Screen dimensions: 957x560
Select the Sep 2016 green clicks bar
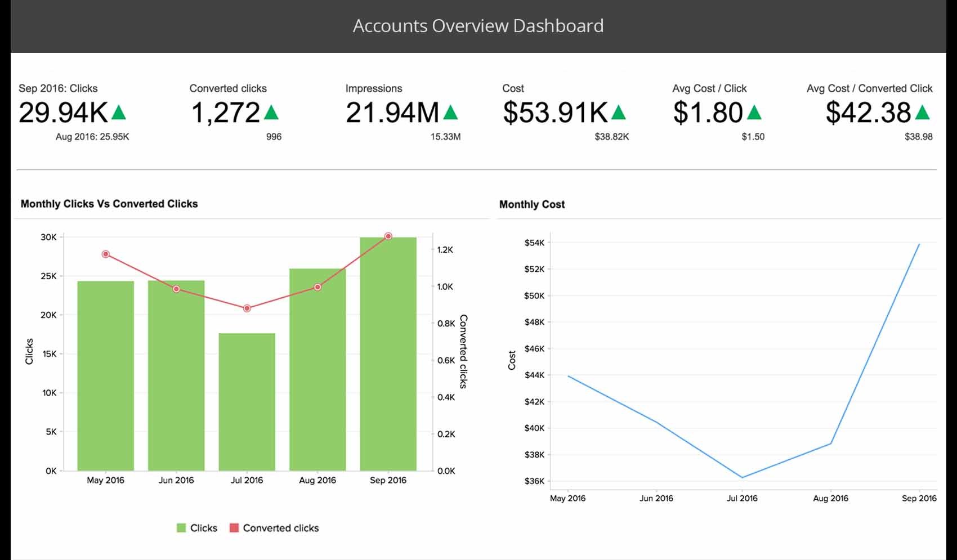pos(388,355)
